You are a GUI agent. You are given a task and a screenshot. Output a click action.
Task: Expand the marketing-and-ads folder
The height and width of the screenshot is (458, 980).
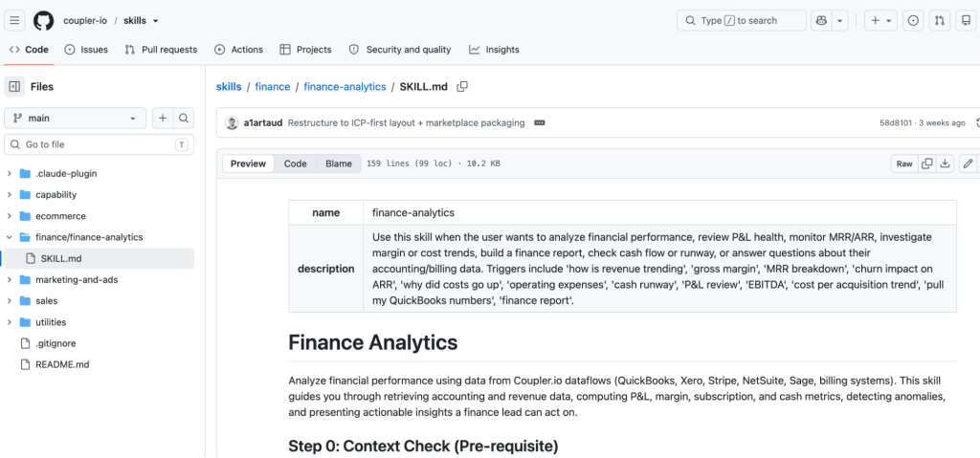[10, 280]
